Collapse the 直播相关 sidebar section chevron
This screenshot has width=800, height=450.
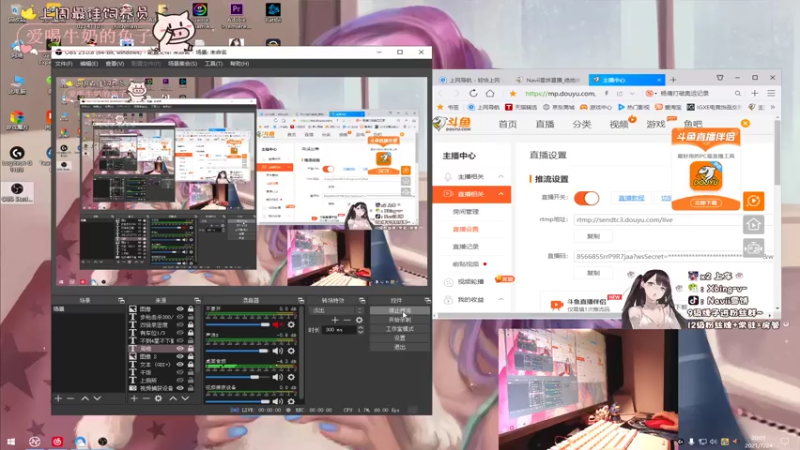click(x=501, y=194)
